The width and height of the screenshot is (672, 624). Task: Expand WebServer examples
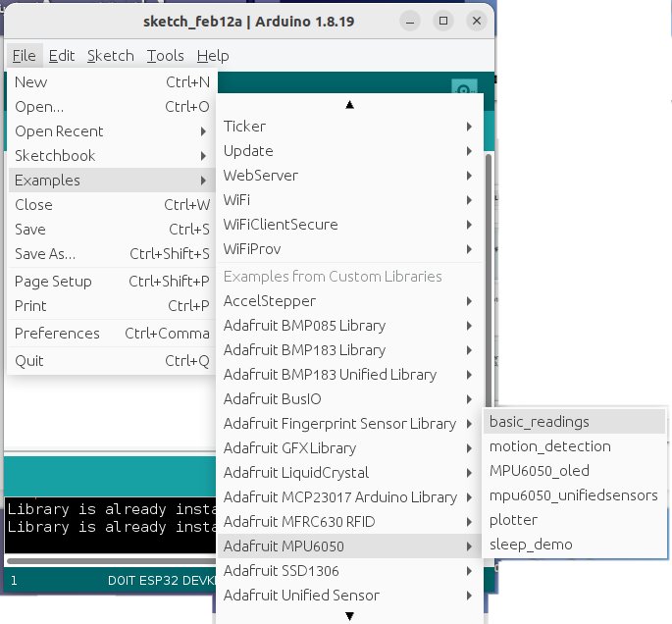pos(349,176)
